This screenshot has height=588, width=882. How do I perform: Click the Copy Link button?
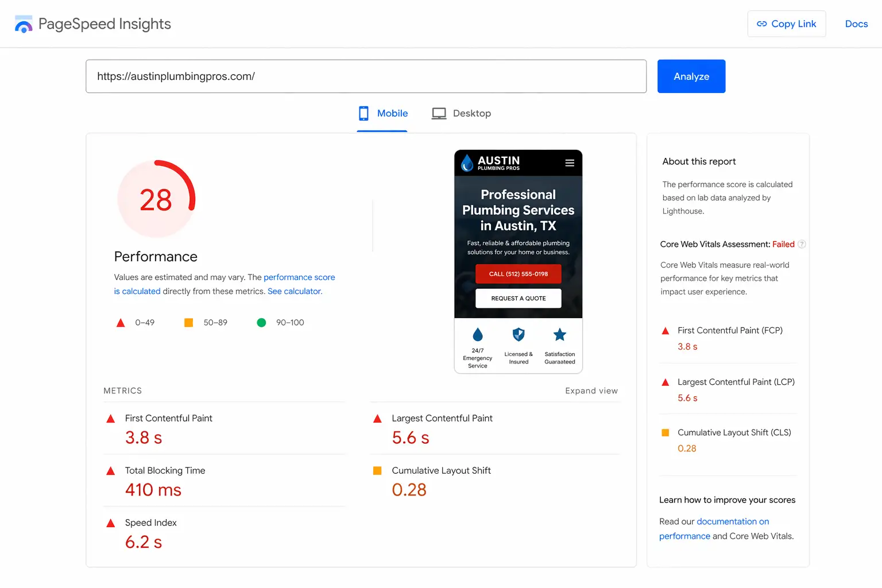[786, 24]
